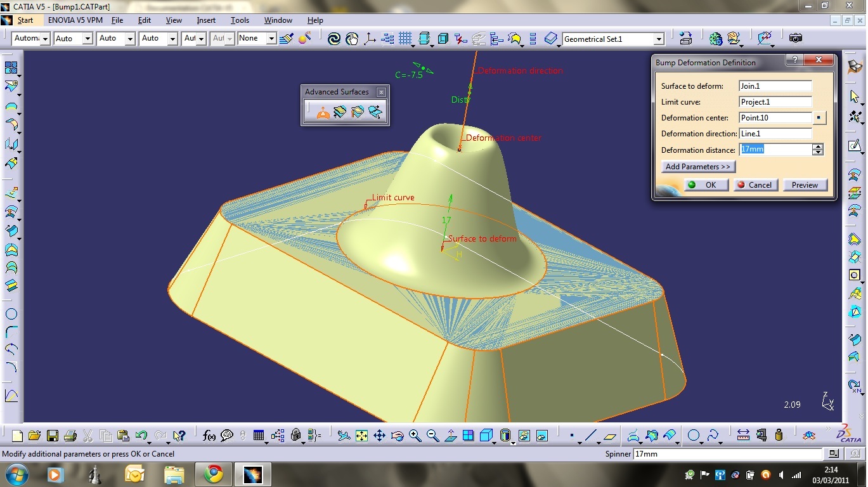Screen dimensions: 868x487
Task: Open the Geometrical Set.1 dropdown
Action: (659, 39)
